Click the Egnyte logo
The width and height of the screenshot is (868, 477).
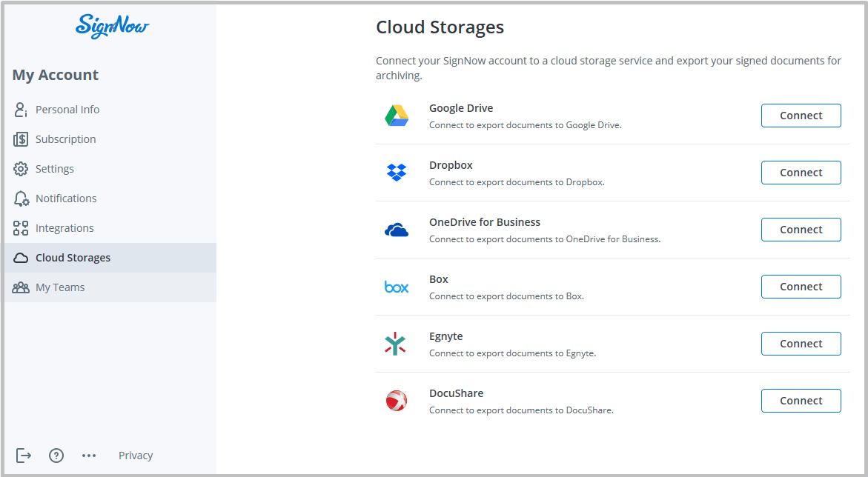pos(395,344)
